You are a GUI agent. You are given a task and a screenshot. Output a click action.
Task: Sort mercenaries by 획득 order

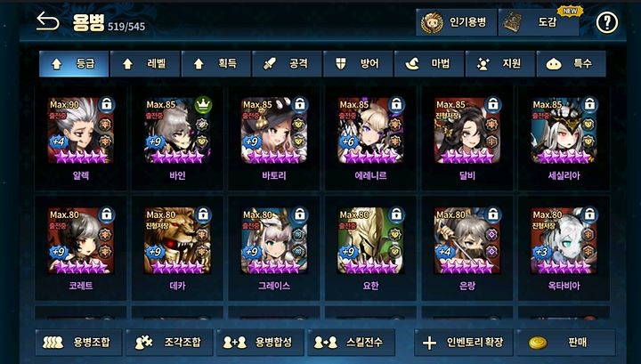point(215,64)
